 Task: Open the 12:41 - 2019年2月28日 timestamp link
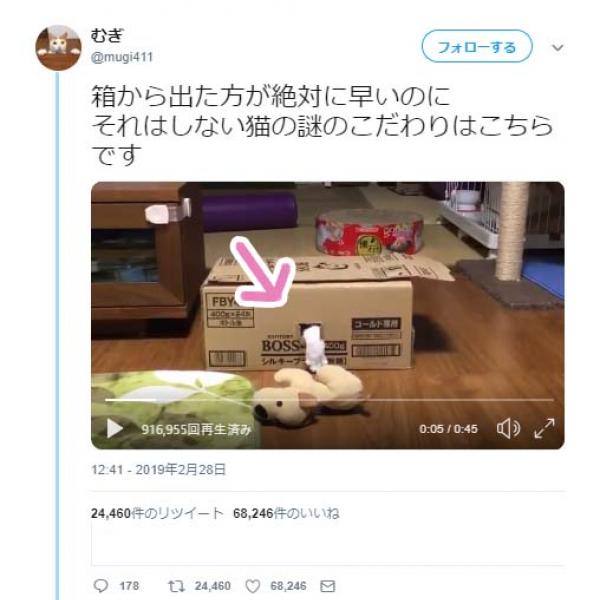pos(158,470)
